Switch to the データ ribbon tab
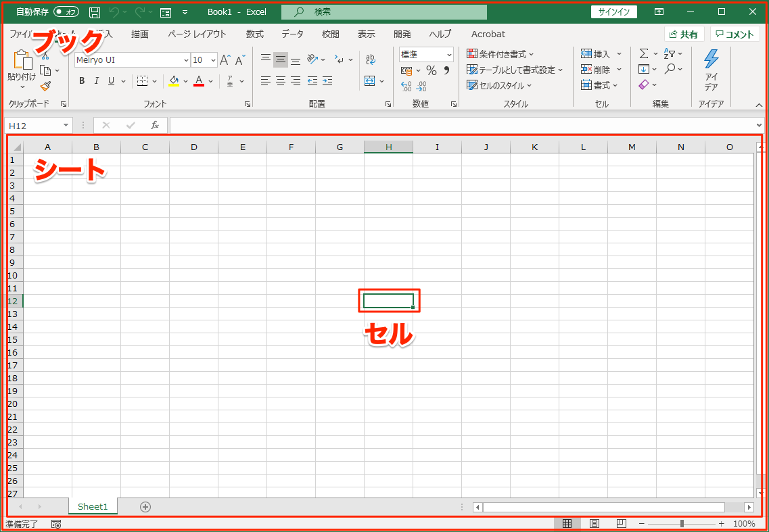 [x=292, y=34]
